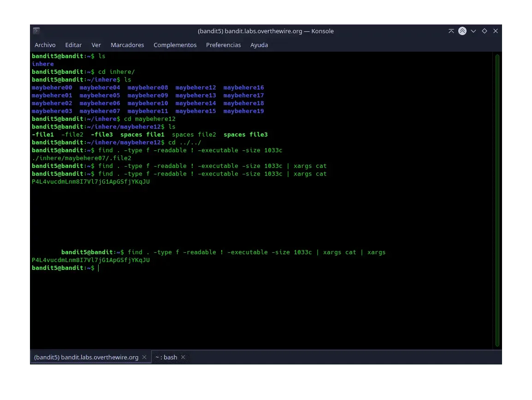
Task: Click maybehere15 in the listing
Action: tap(195, 111)
